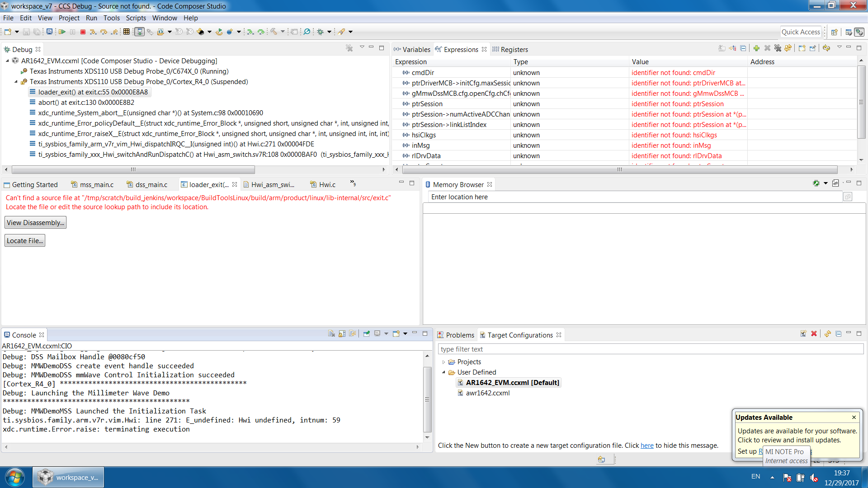The width and height of the screenshot is (868, 488).
Task: Add new expression with green plus
Action: pyautogui.click(x=756, y=48)
